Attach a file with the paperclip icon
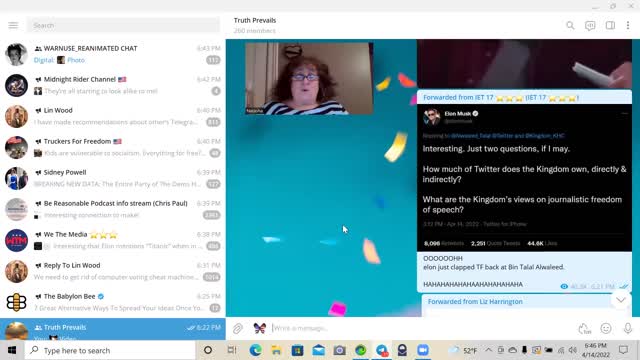This screenshot has width=640, height=360. tap(238, 328)
